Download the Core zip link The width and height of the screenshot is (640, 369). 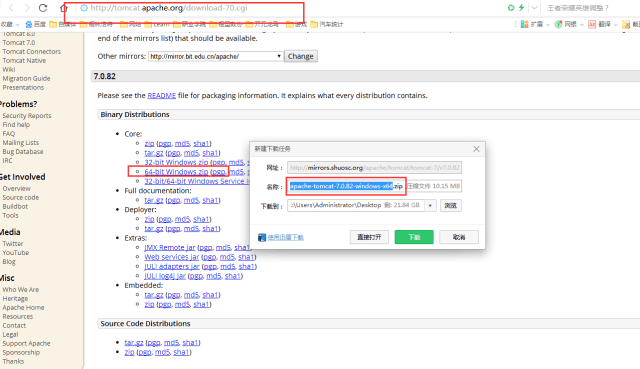[149, 143]
